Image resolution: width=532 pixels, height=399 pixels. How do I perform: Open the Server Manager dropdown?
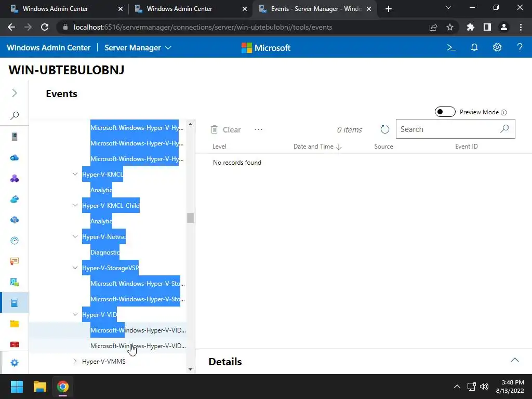click(138, 48)
